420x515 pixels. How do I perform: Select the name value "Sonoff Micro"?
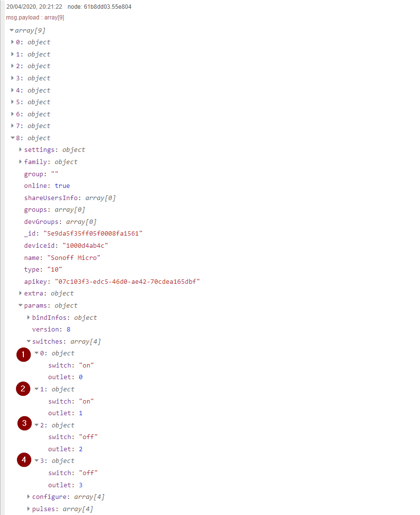tap(74, 258)
